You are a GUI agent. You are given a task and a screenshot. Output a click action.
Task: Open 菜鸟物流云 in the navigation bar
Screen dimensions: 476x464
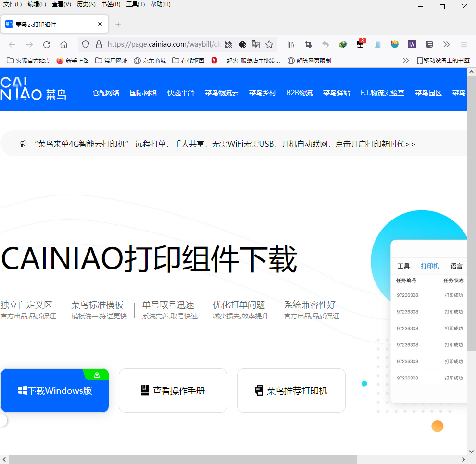[x=222, y=93]
